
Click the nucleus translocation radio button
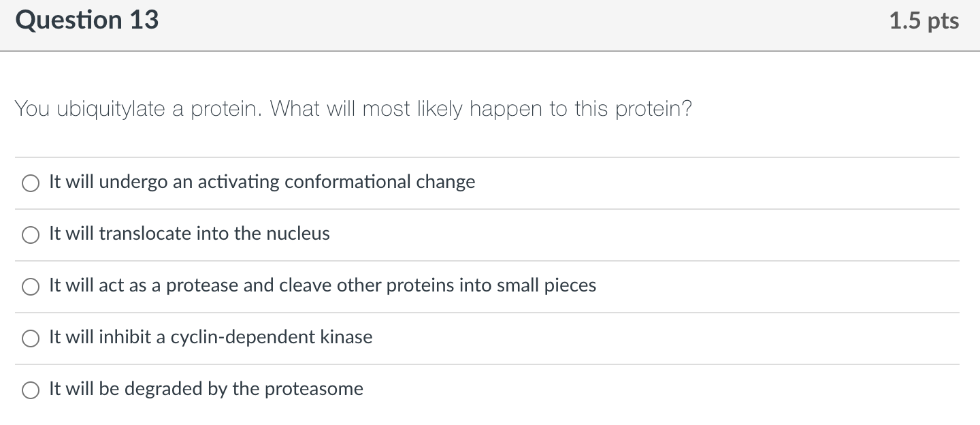pos(30,234)
